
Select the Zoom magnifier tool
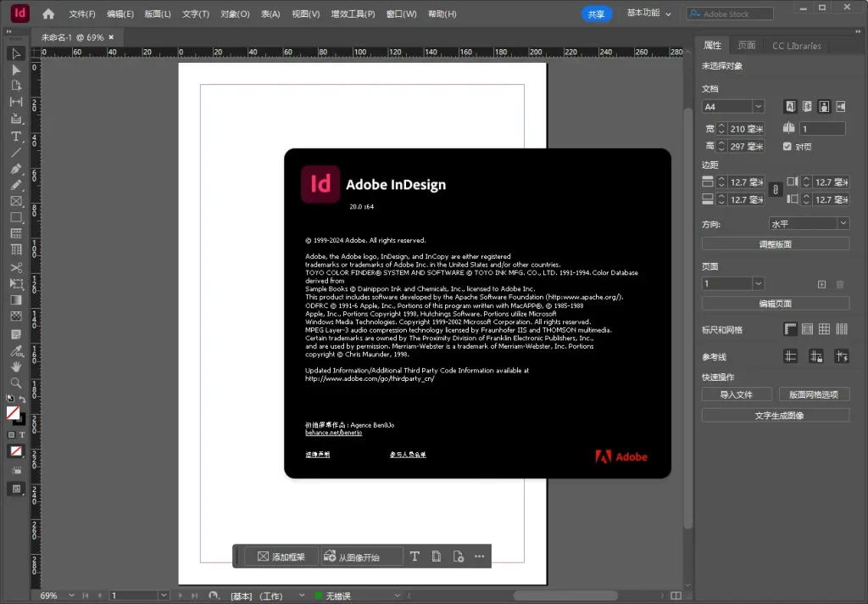coord(16,383)
